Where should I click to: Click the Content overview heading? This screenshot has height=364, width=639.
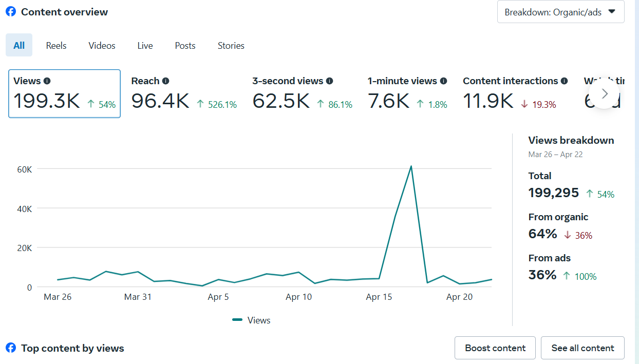[64, 12]
